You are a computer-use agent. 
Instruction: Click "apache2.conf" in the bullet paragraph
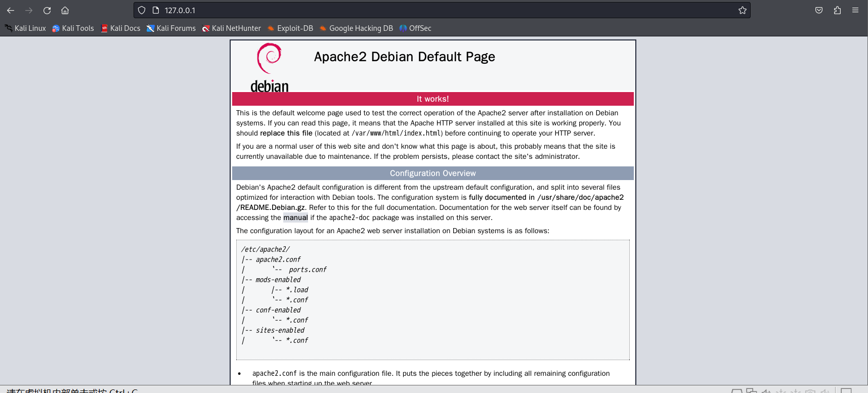(x=275, y=373)
